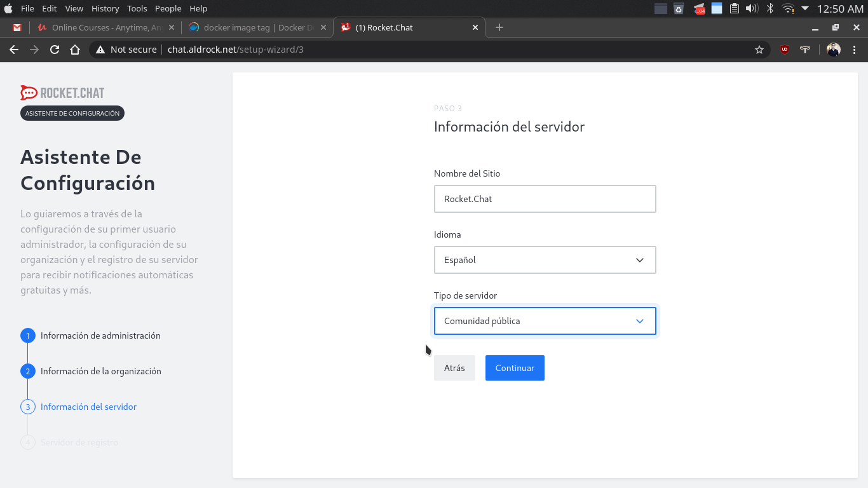
Task: Open the Apple system menu
Action: coord(8,8)
